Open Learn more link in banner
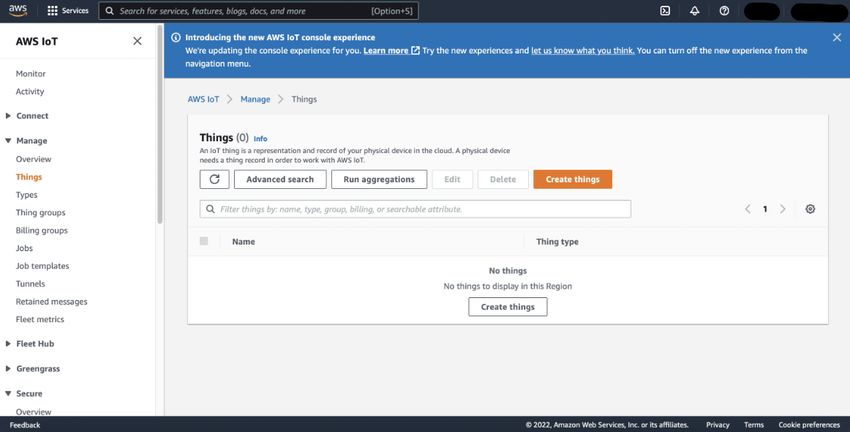 pos(391,50)
